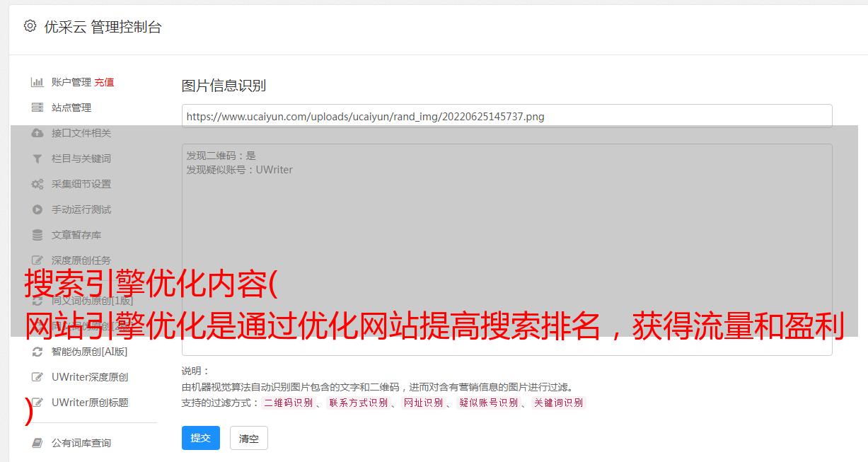Screen dimensions: 868x462
Task: Click the image URL input field
Action: (x=507, y=116)
